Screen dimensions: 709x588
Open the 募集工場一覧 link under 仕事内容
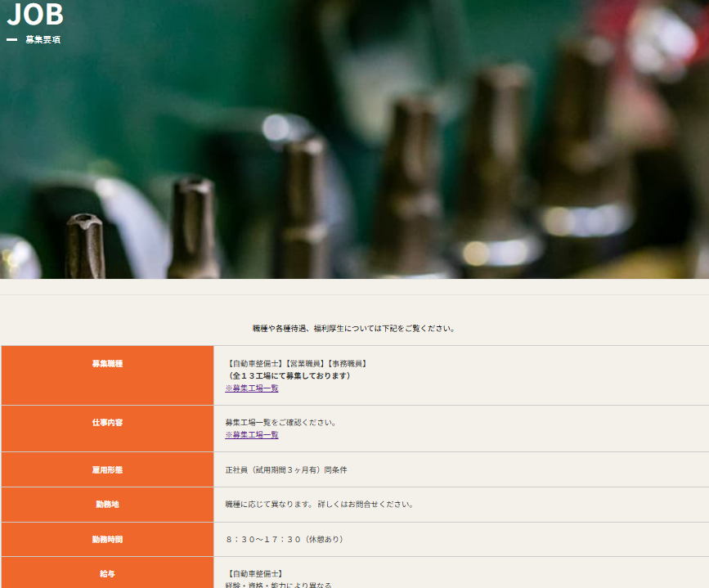point(252,435)
